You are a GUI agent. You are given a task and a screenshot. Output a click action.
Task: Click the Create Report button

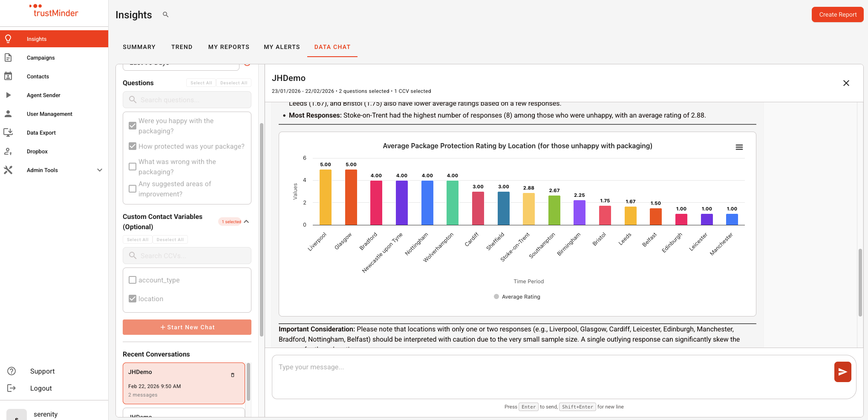pos(837,14)
